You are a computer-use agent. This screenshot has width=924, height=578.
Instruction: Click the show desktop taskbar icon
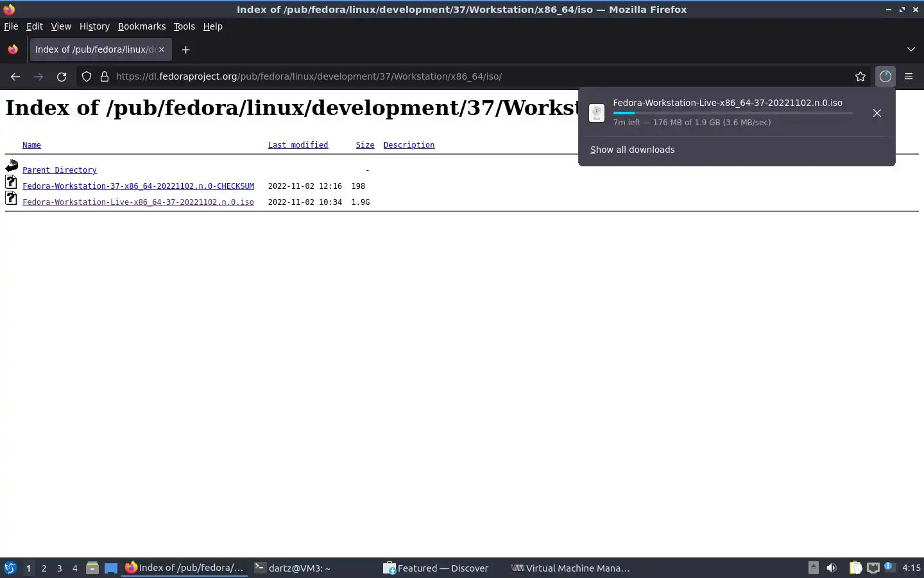[111, 568]
